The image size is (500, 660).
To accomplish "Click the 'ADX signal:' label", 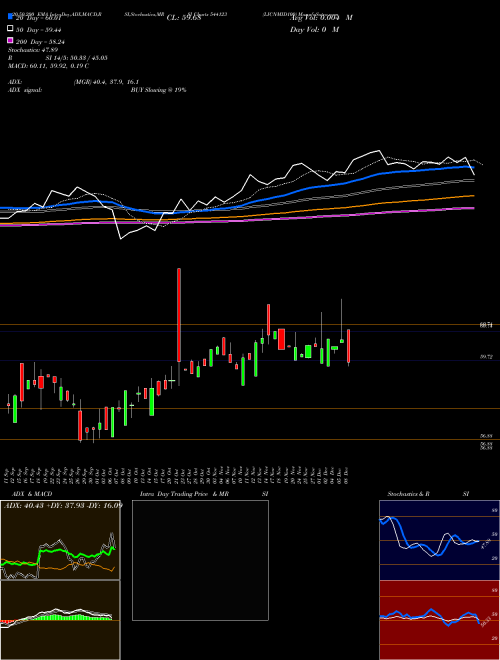I will pos(25,90).
